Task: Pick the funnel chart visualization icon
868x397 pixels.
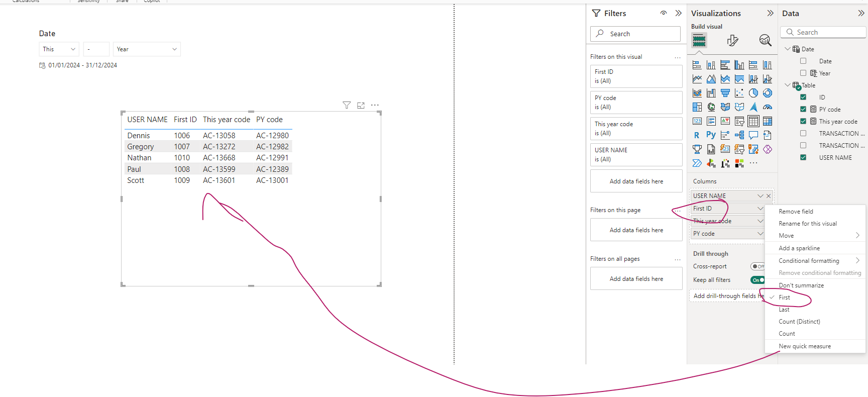Action: (x=725, y=93)
